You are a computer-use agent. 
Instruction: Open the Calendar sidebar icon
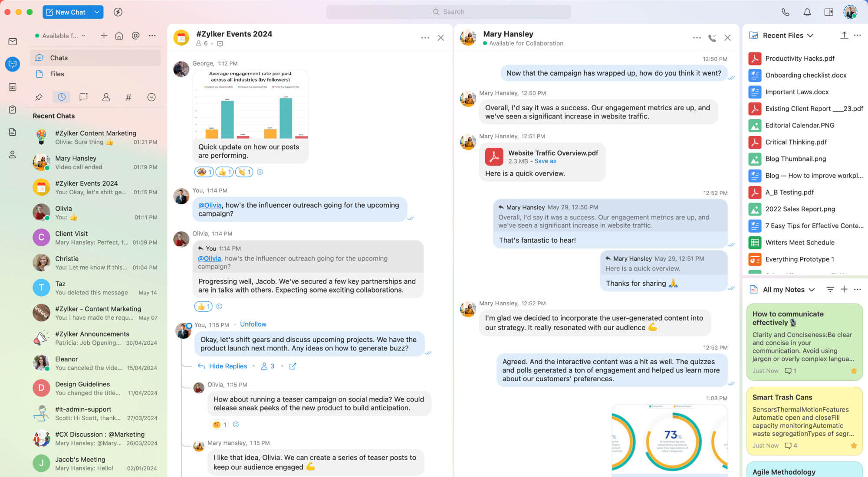click(x=13, y=87)
